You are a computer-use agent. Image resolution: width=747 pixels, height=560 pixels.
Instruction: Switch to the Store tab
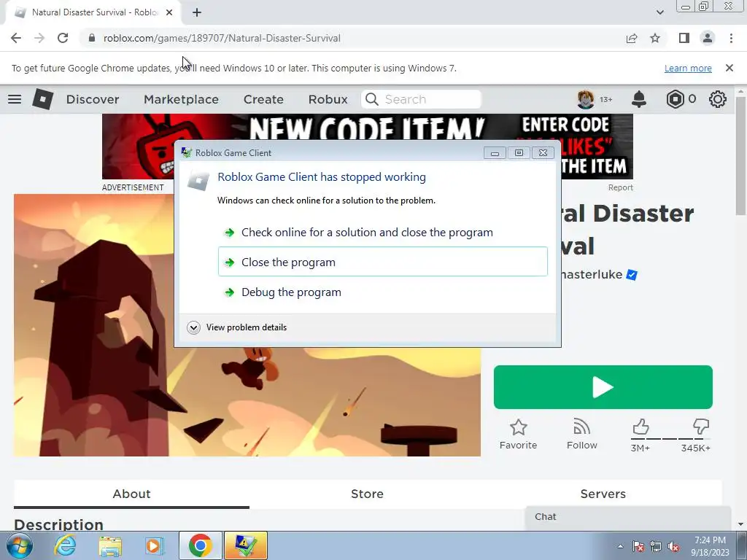[x=367, y=494]
